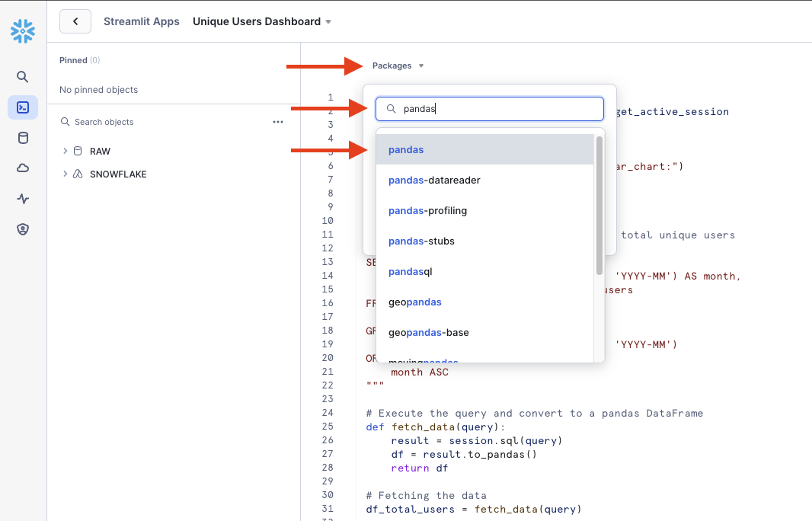
Task: Open the Search icon in the sidebar
Action: 22,77
